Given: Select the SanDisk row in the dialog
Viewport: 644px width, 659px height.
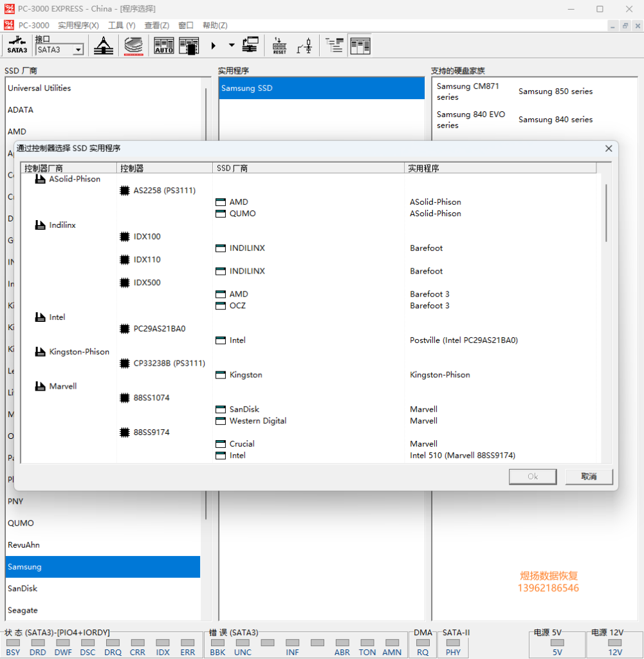Looking at the screenshot, I should pos(244,409).
